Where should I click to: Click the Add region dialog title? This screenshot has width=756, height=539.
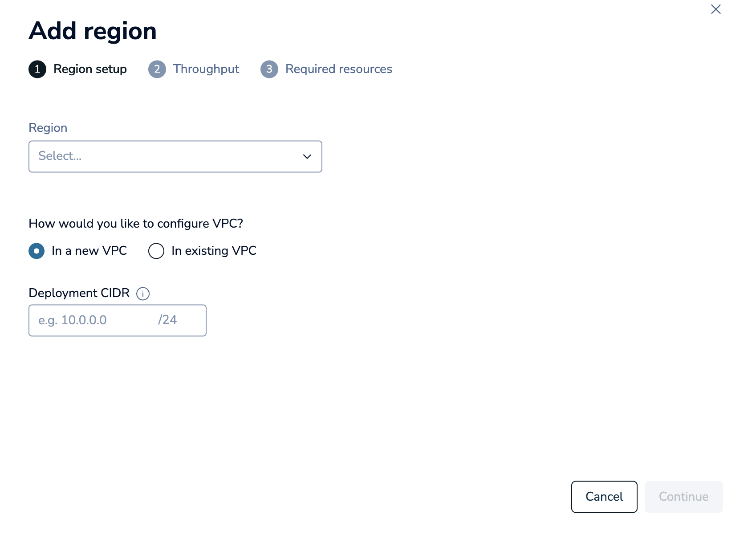[93, 31]
